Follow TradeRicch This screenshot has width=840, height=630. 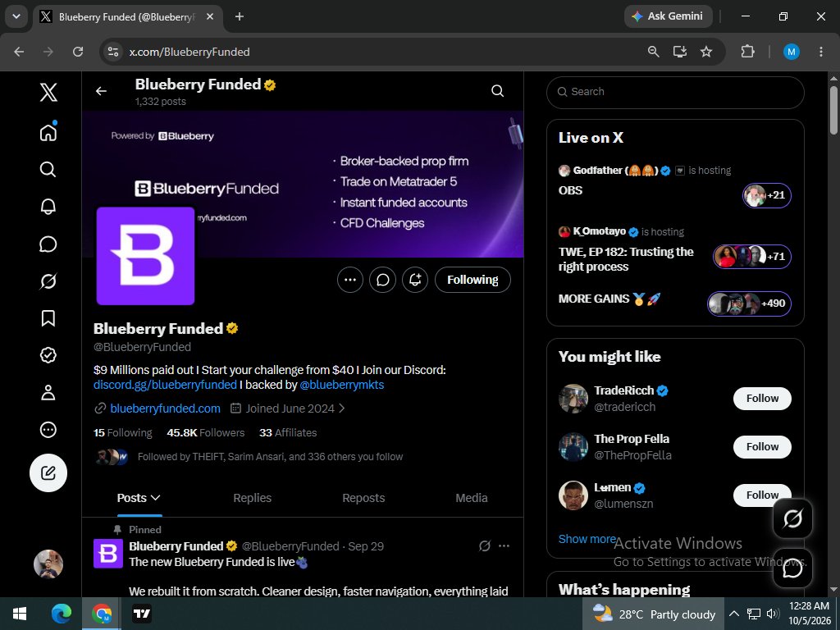pos(762,398)
